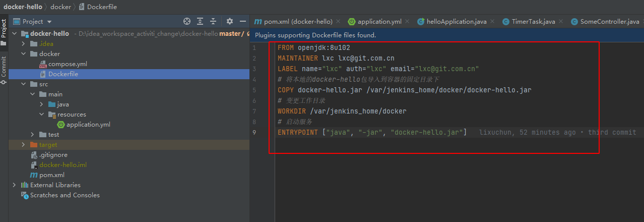Expand External Libraries node

pos(15,185)
